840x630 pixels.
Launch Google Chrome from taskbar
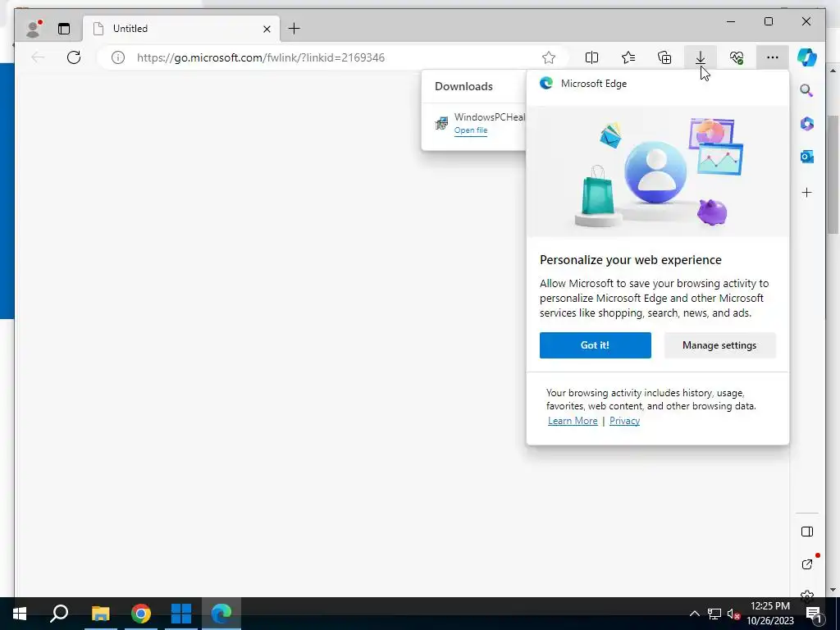[141, 614]
